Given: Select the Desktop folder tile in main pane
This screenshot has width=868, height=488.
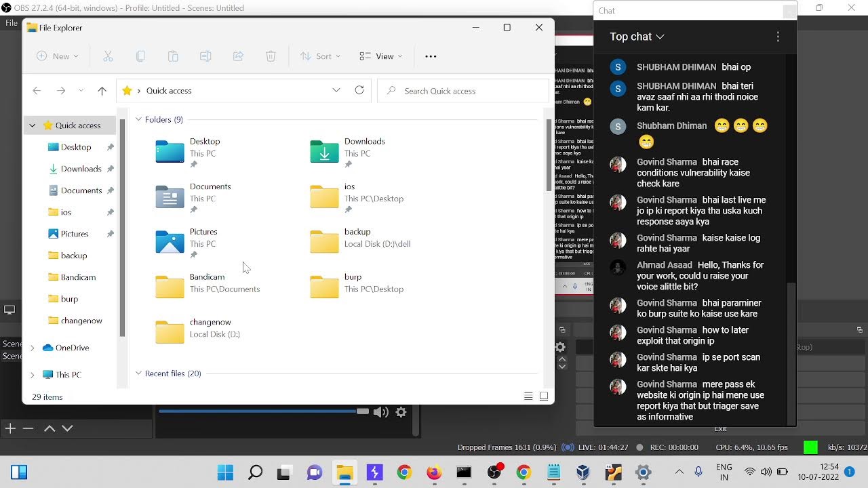Looking at the screenshot, I should [203, 152].
